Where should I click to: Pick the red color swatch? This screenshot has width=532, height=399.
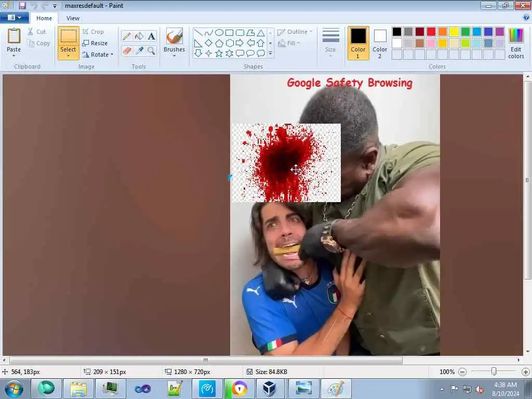[x=431, y=32]
